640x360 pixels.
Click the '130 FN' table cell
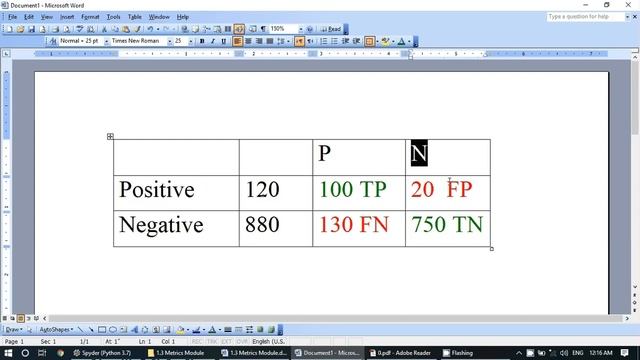click(x=359, y=229)
